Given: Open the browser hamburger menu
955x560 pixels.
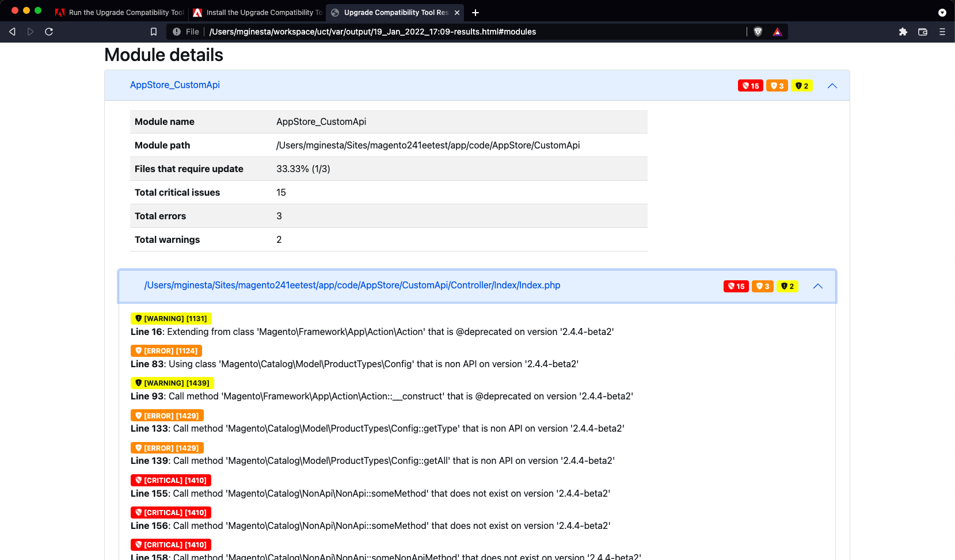Looking at the screenshot, I should coord(942,32).
